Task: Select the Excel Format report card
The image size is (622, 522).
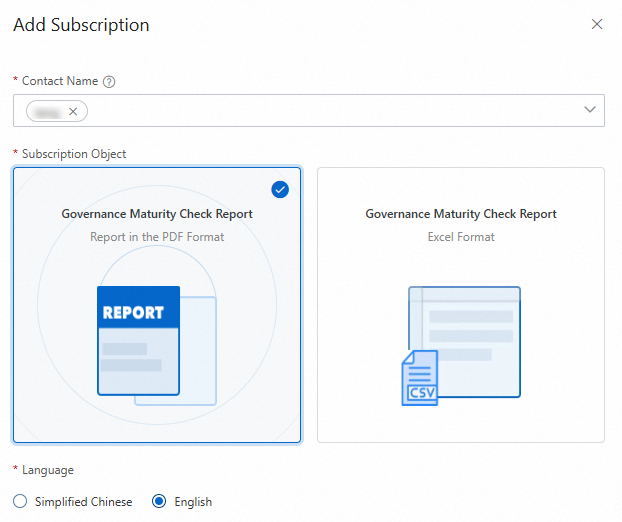Action: (x=461, y=305)
